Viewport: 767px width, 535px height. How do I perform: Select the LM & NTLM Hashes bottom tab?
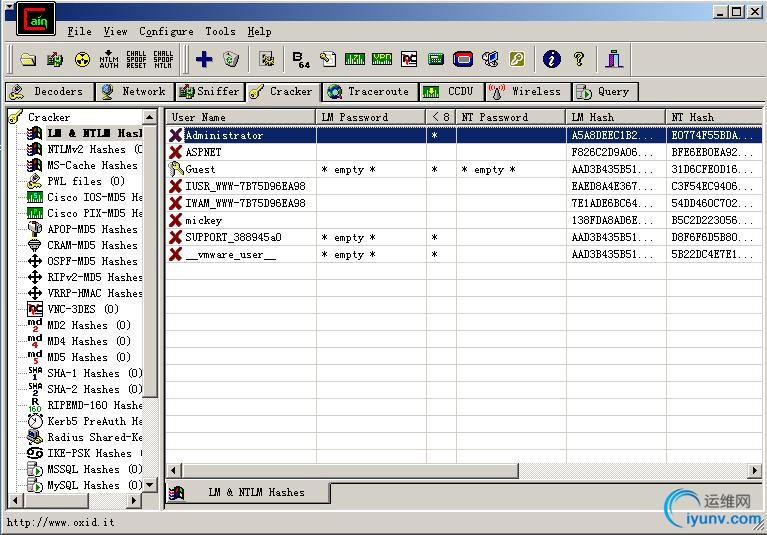click(248, 492)
